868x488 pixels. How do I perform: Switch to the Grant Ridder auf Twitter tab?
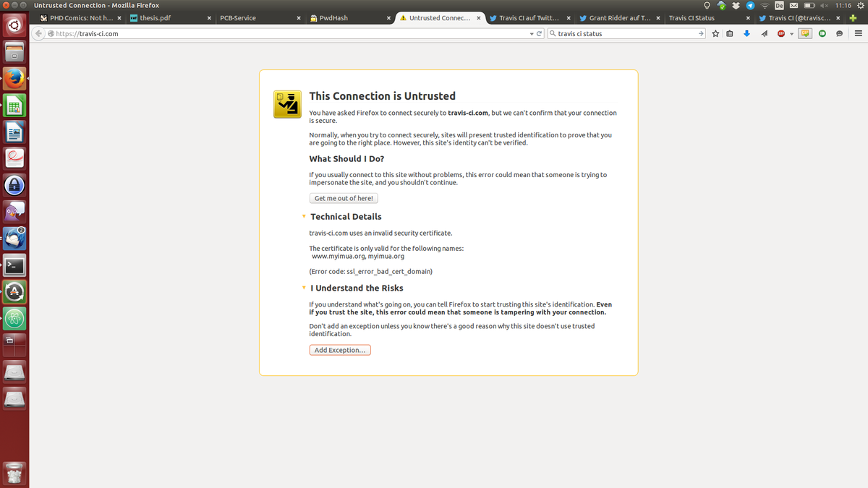coord(620,18)
